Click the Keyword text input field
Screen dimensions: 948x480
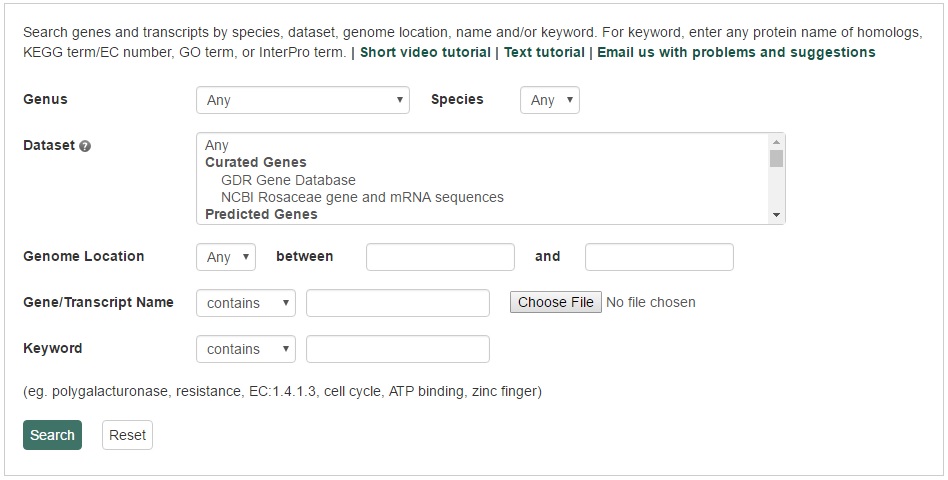398,349
